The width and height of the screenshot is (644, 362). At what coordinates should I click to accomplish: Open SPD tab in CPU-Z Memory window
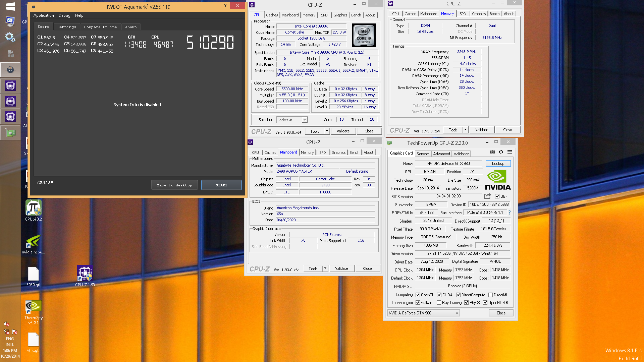(463, 14)
